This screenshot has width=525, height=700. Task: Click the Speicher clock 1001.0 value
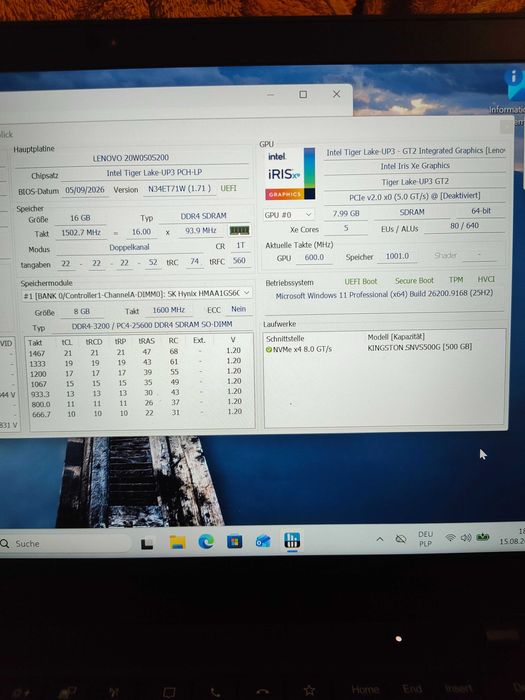click(397, 256)
